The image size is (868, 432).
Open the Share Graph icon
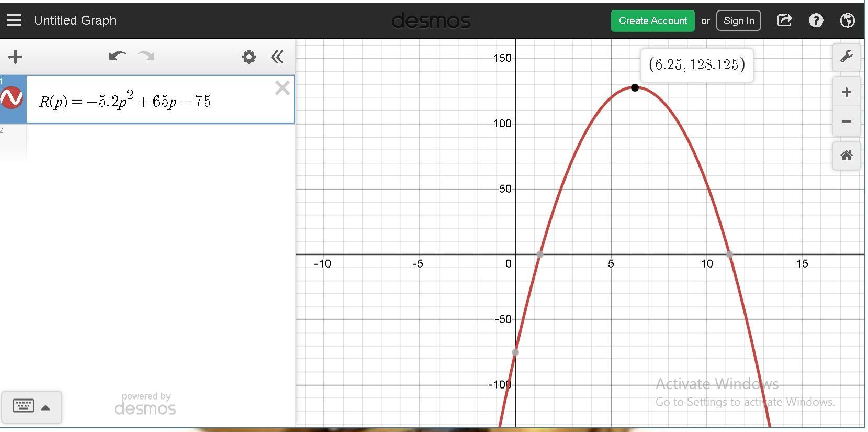[784, 20]
